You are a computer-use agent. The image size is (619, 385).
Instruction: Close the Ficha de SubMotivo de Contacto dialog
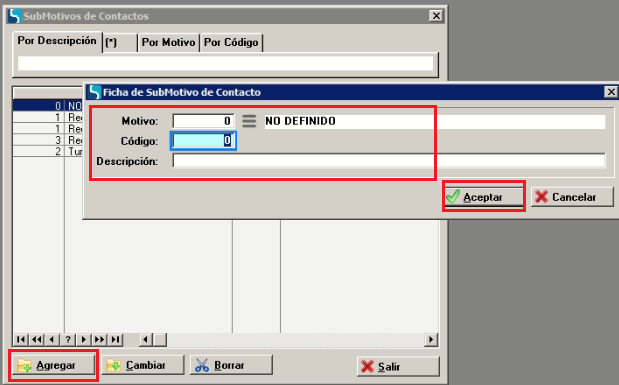point(611,92)
